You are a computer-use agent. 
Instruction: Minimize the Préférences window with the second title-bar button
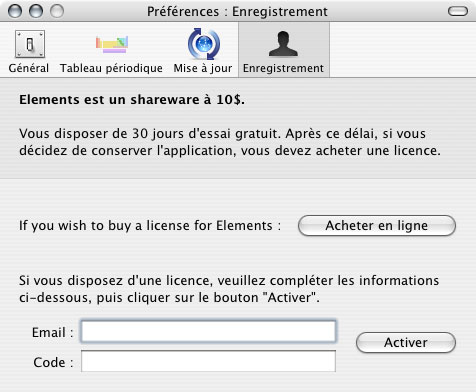[36, 11]
